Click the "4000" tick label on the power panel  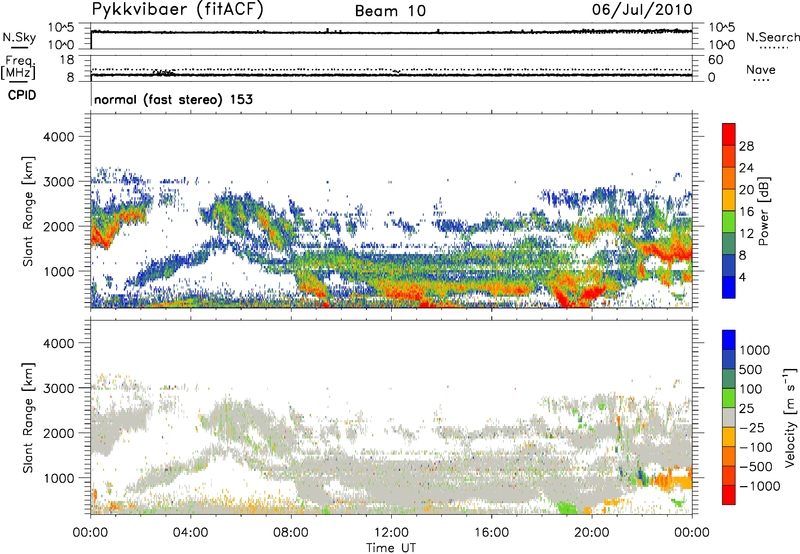tap(58, 137)
